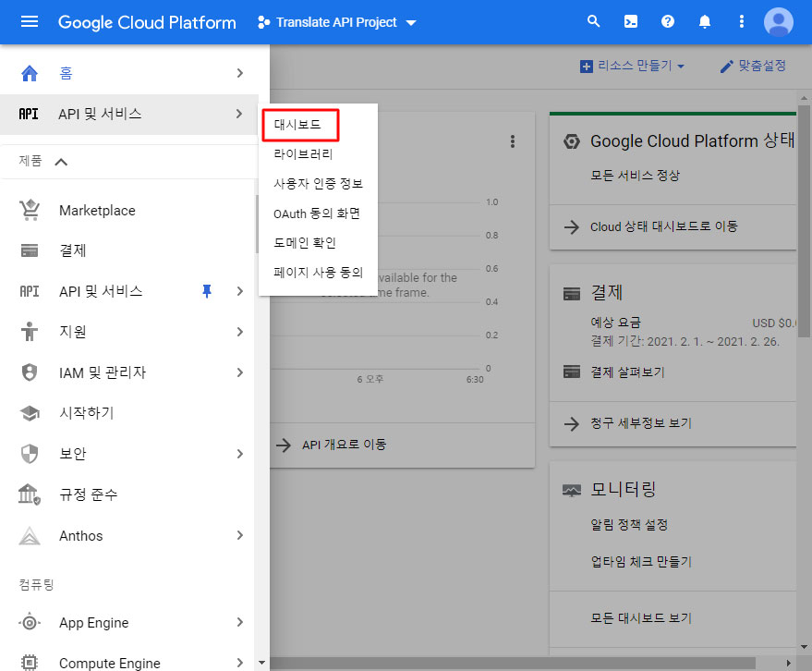Image resolution: width=812 pixels, height=671 pixels.
Task: Click 업타임 체크 만들기 link
Action: (x=641, y=561)
